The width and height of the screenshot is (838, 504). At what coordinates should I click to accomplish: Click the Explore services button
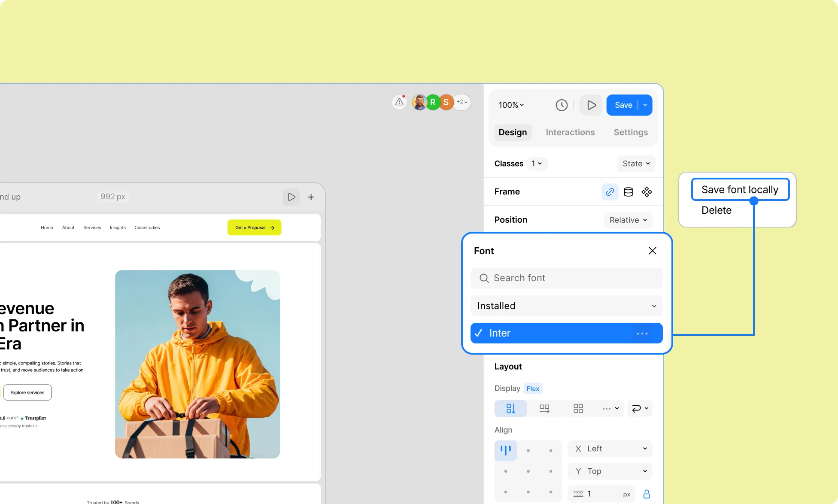tap(27, 393)
